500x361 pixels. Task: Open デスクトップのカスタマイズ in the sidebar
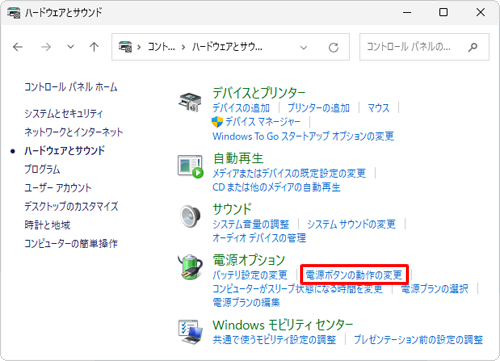[71, 206]
